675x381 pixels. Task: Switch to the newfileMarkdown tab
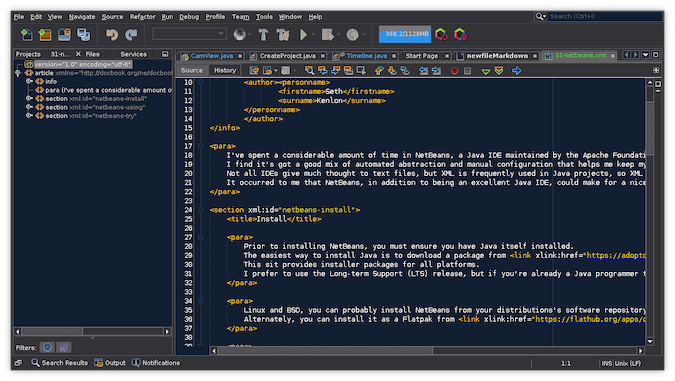coord(497,56)
